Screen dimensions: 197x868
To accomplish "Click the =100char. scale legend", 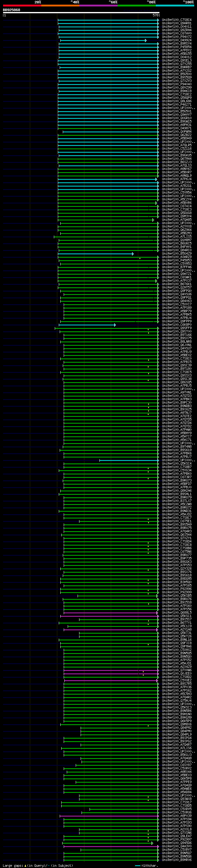I will pyautogui.click(x=147, y=865).
